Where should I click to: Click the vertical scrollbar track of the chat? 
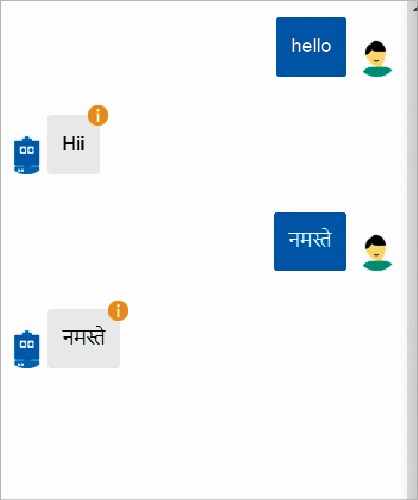point(413,250)
